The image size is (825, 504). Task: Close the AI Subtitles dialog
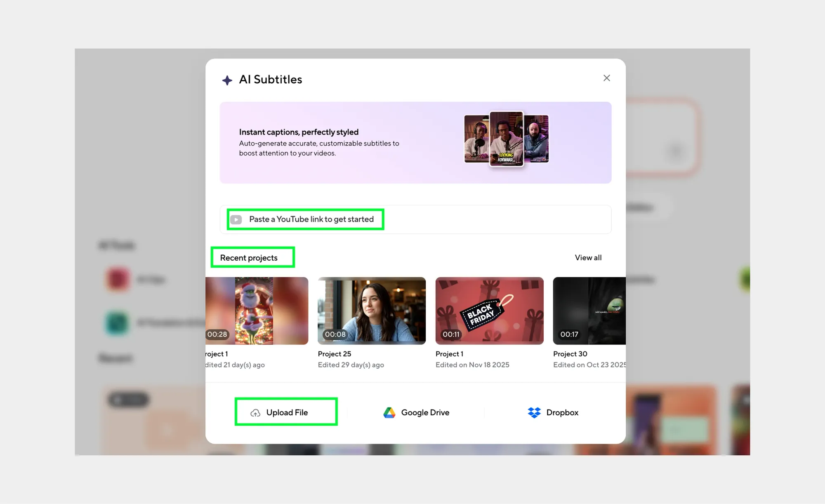(606, 78)
